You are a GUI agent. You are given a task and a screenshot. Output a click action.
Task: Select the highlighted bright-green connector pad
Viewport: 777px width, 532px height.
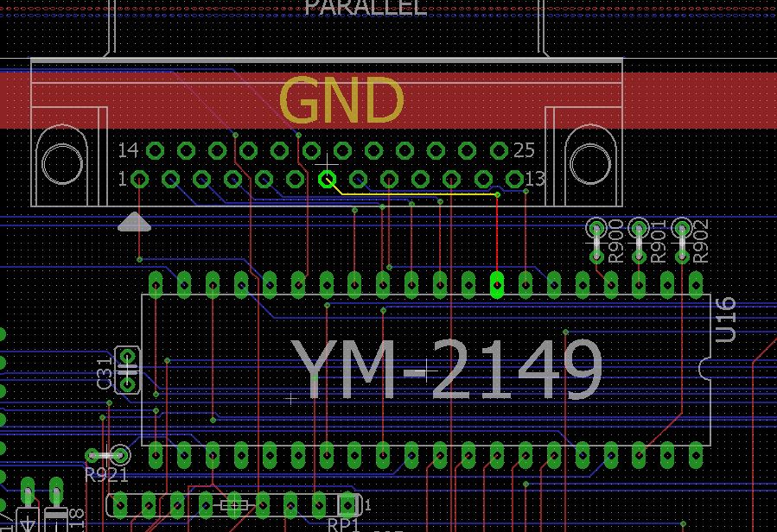[x=327, y=180]
